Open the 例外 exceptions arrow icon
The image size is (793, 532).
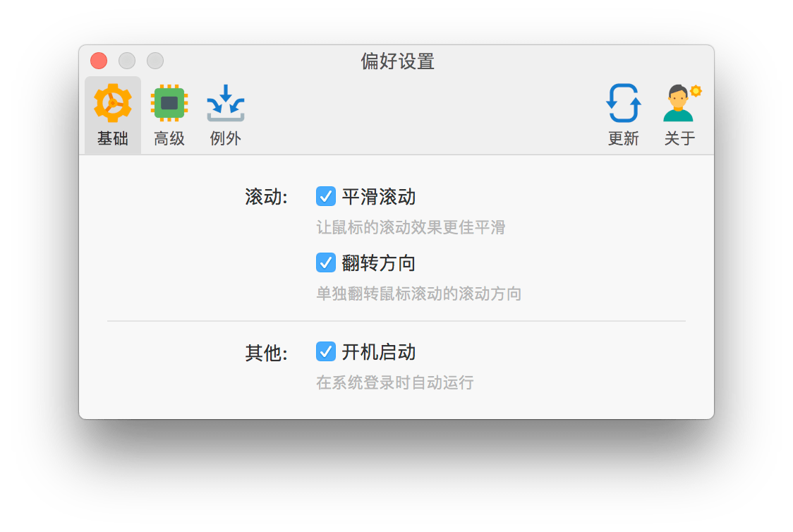(226, 103)
